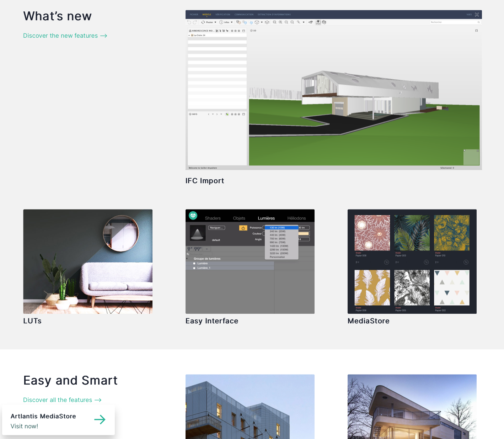Image resolution: width=504 pixels, height=439 pixels.
Task: Open the LUTs living room thumbnail
Action: [88, 261]
